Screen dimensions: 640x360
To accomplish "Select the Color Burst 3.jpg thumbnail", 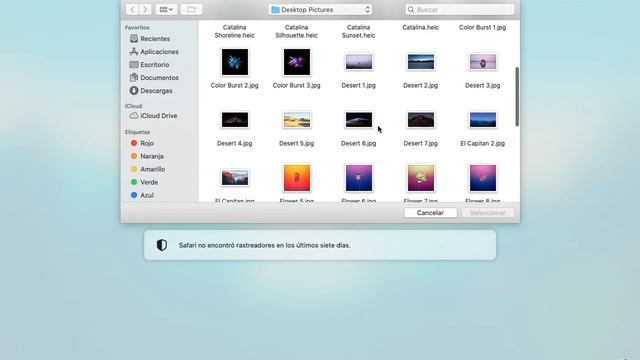I will point(297,62).
